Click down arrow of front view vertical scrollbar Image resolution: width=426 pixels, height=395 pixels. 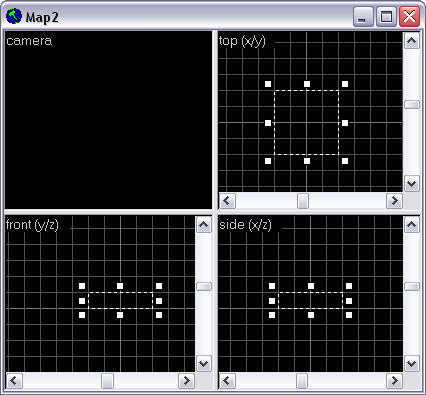(x=204, y=364)
